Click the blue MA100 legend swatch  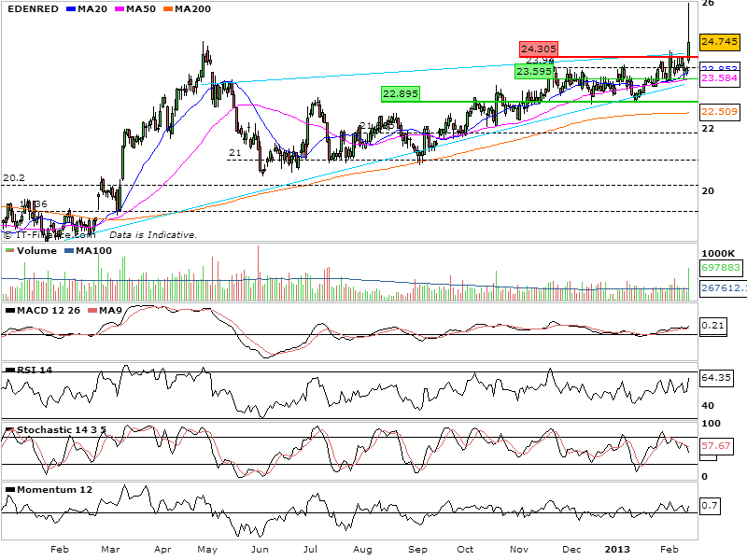pyautogui.click(x=69, y=250)
